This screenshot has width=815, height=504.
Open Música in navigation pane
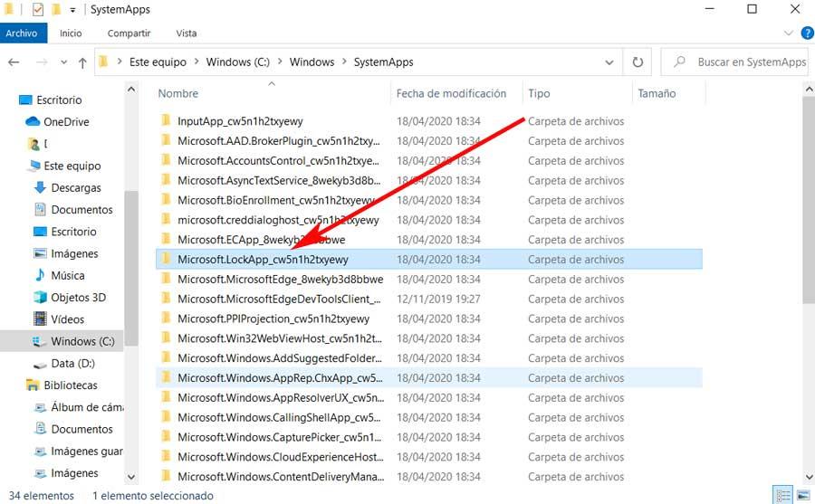coord(68,275)
